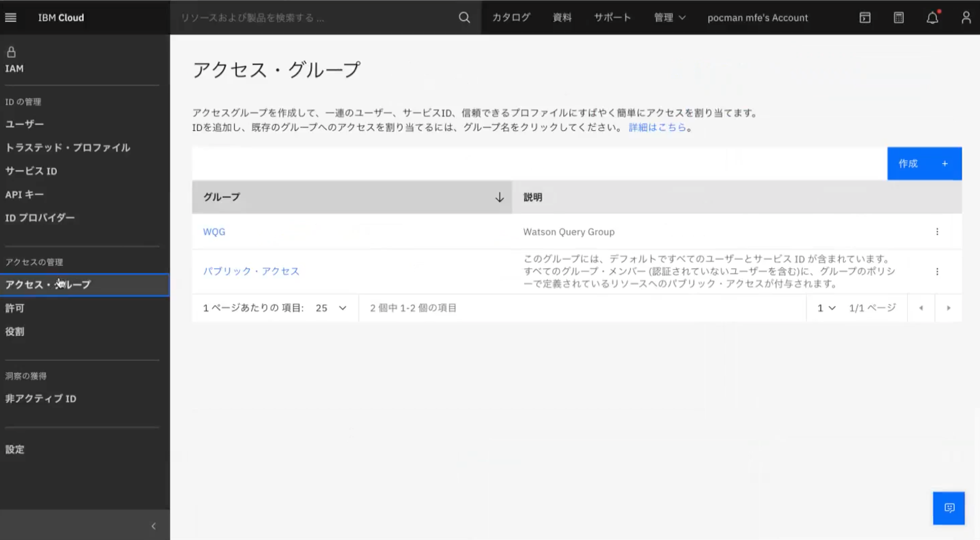Image resolution: width=980 pixels, height=540 pixels.
Task: Open the notifications bell
Action: [x=932, y=18]
